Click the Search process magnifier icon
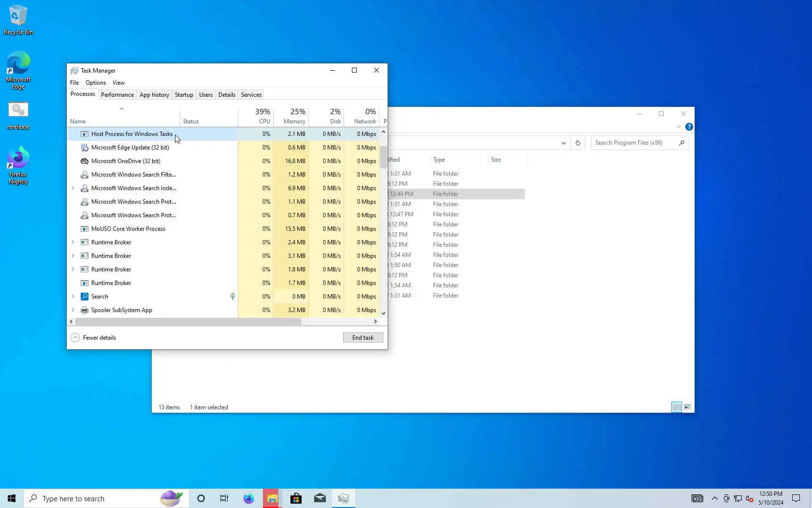The image size is (812, 508). click(85, 297)
